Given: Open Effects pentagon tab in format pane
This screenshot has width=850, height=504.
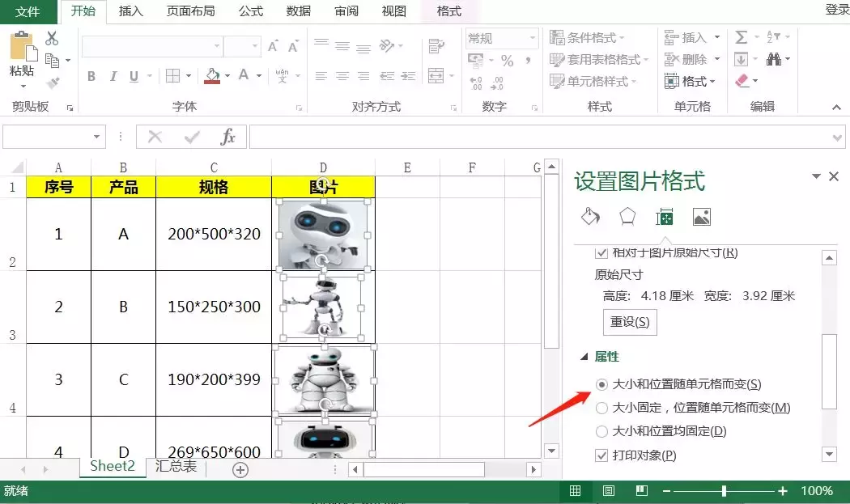Looking at the screenshot, I should click(627, 216).
